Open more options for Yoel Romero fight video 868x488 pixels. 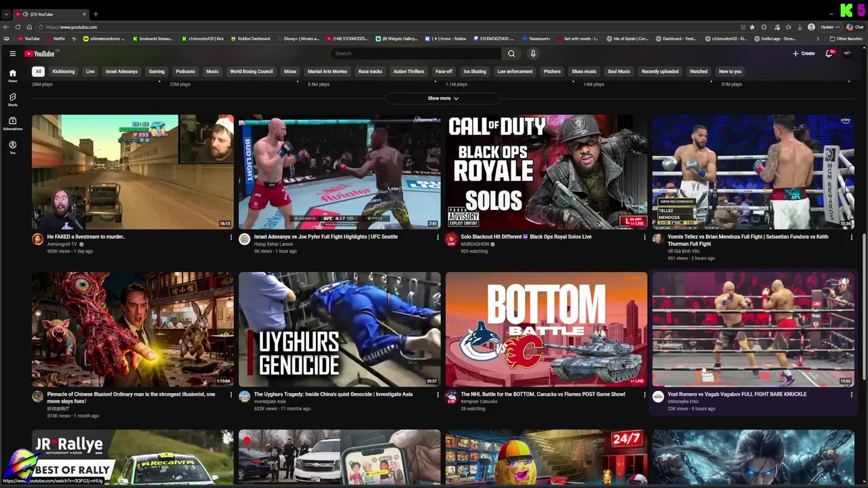tap(851, 394)
